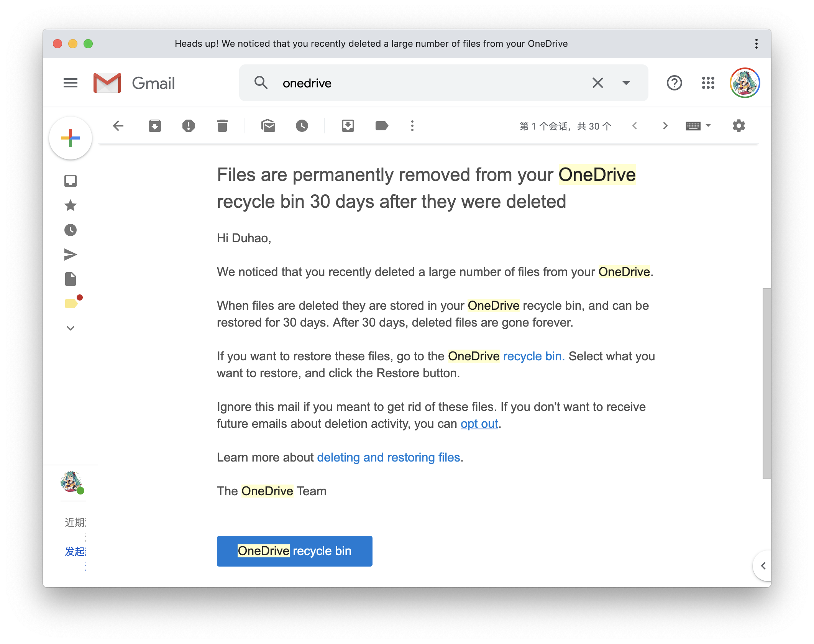Archive this conversation
This screenshot has height=644, width=814.
tap(155, 126)
